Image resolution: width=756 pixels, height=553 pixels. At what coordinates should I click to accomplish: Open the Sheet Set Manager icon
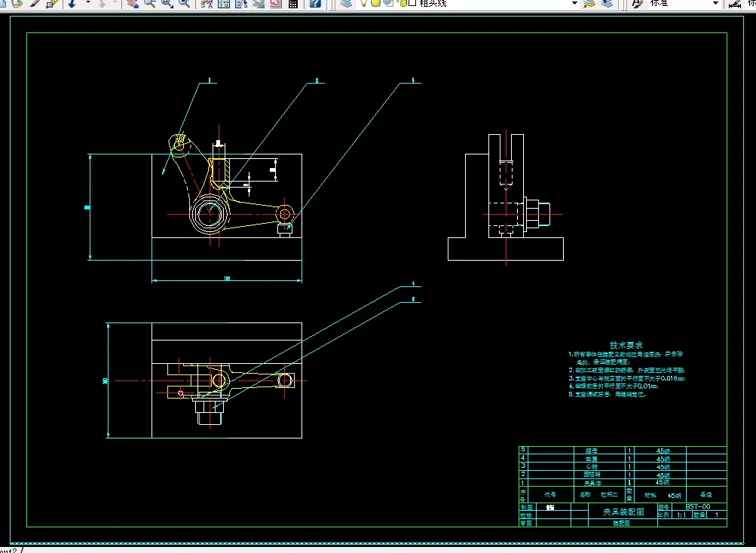[259, 3]
